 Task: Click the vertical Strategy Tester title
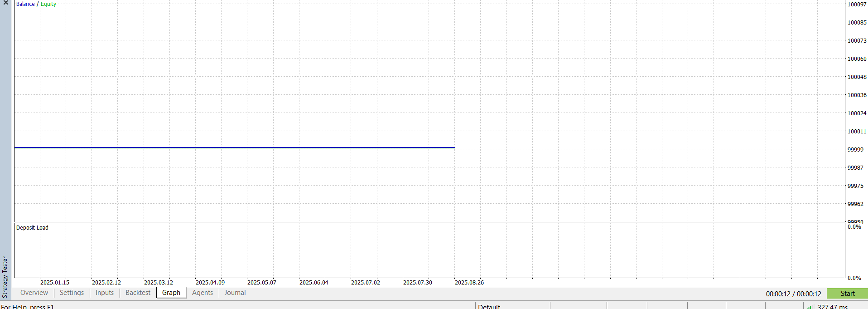pos(5,277)
